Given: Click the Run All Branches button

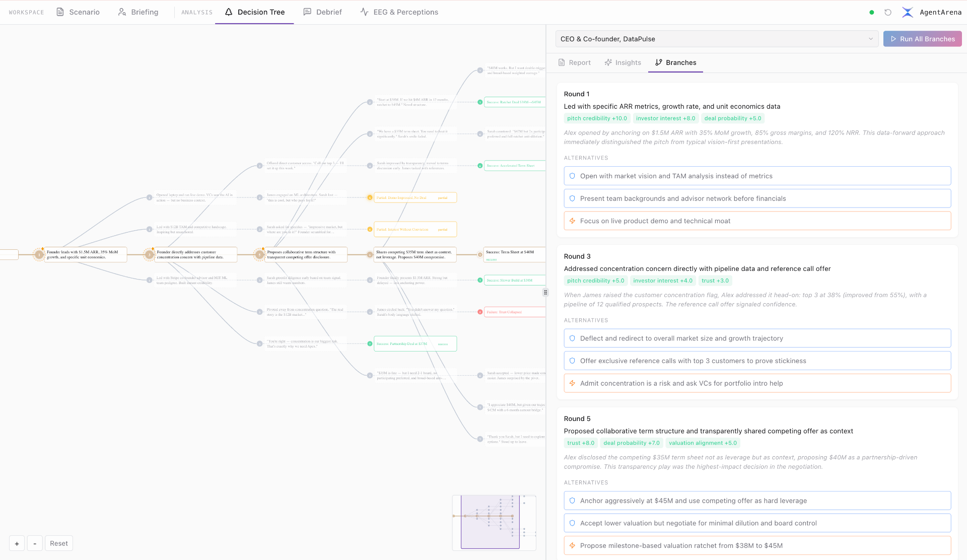Looking at the screenshot, I should [x=922, y=39].
